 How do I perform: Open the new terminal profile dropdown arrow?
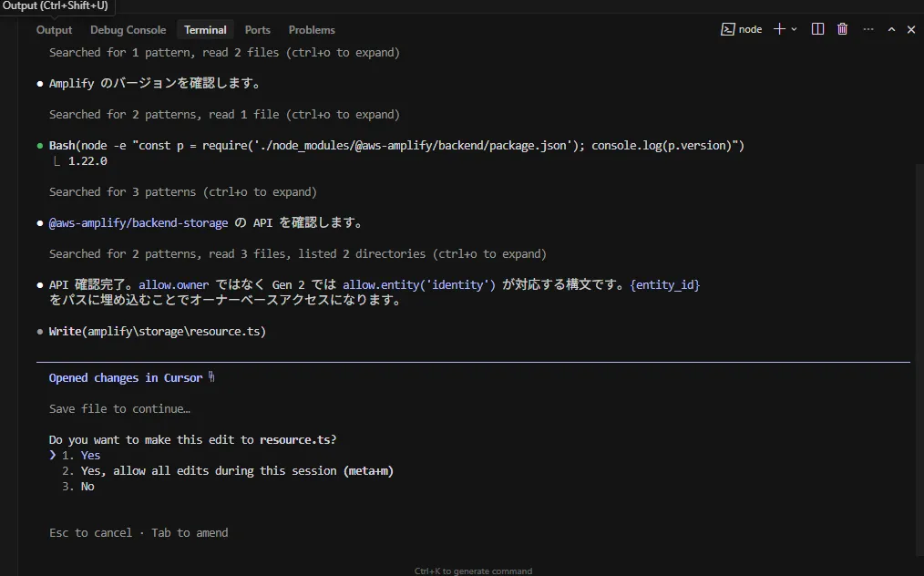point(795,29)
